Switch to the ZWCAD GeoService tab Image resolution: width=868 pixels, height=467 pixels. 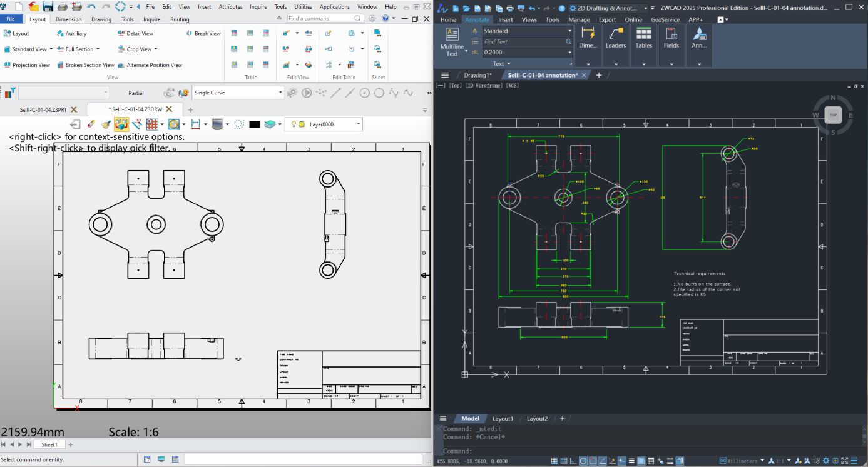665,19
